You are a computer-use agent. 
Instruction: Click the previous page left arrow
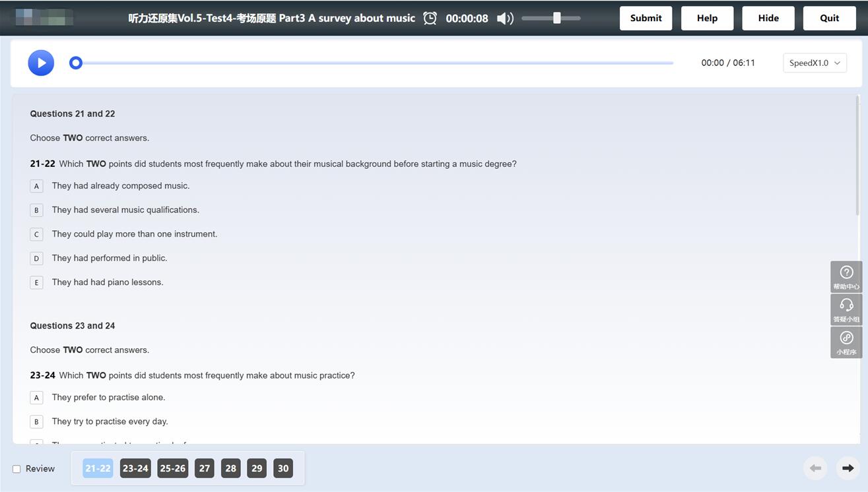[x=815, y=468]
